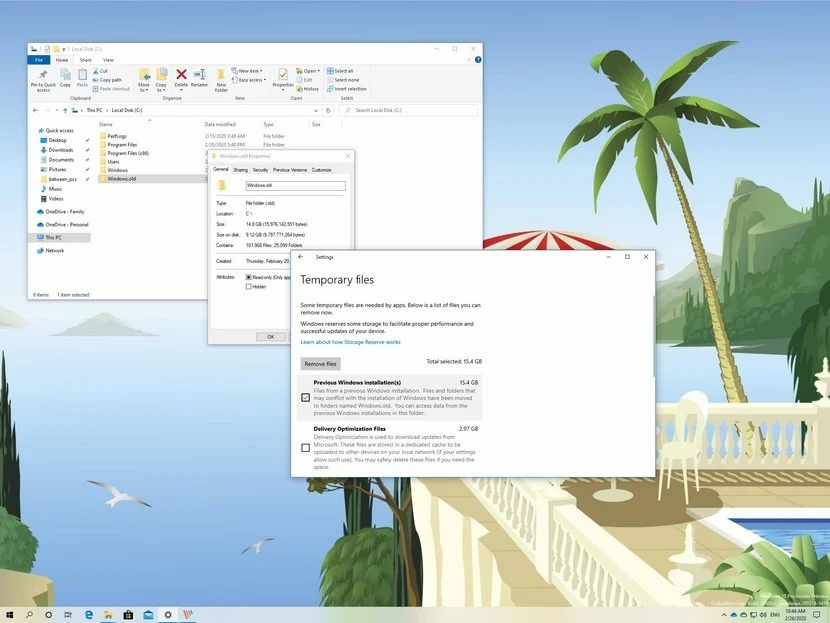Open Learn about how Storage Reserve works
This screenshot has width=830, height=623.
[350, 342]
